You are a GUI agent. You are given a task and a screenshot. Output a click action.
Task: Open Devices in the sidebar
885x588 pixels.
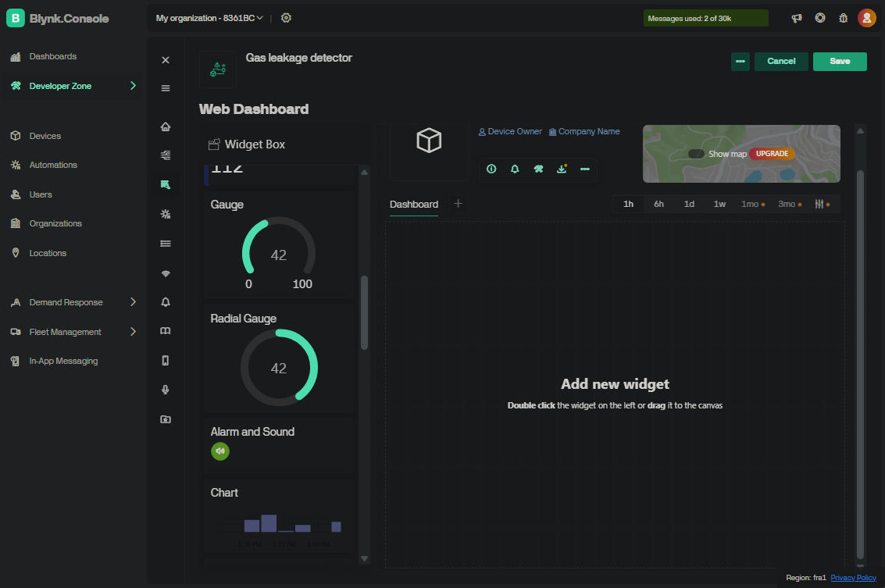tap(45, 136)
